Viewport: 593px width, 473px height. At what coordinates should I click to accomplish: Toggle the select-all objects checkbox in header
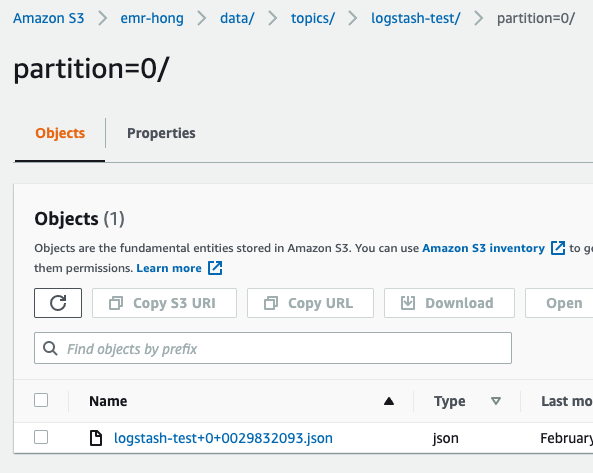point(41,400)
